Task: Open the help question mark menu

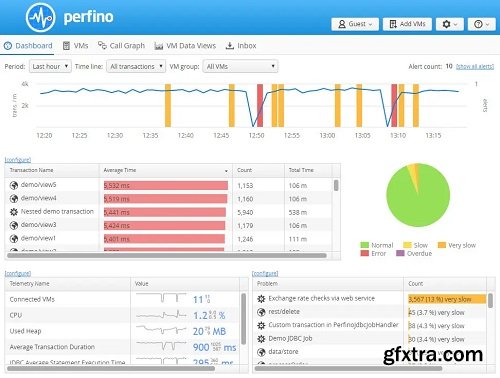Action: tap(482, 24)
